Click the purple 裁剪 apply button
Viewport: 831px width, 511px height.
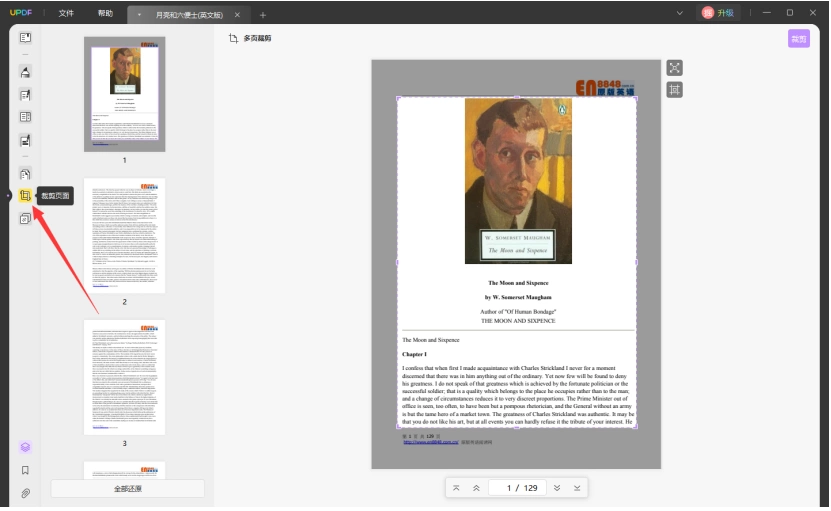pos(799,39)
